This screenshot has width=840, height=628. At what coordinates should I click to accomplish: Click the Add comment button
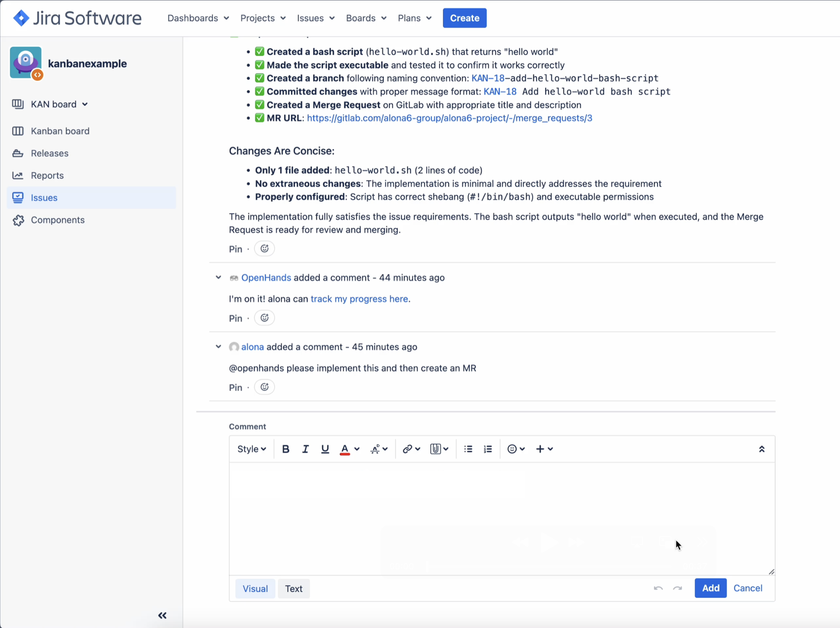[710, 588]
